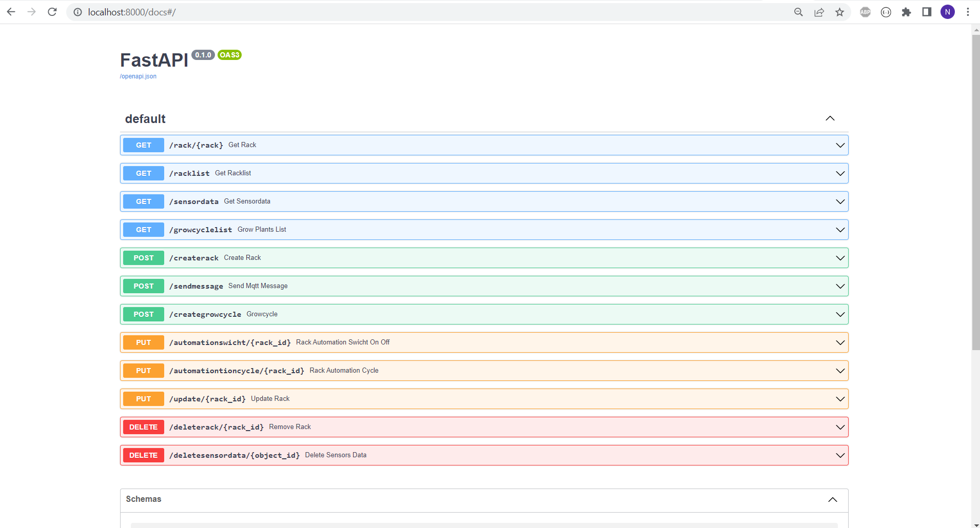
Task: Open the browser zoom magnifier icon
Action: pos(798,12)
